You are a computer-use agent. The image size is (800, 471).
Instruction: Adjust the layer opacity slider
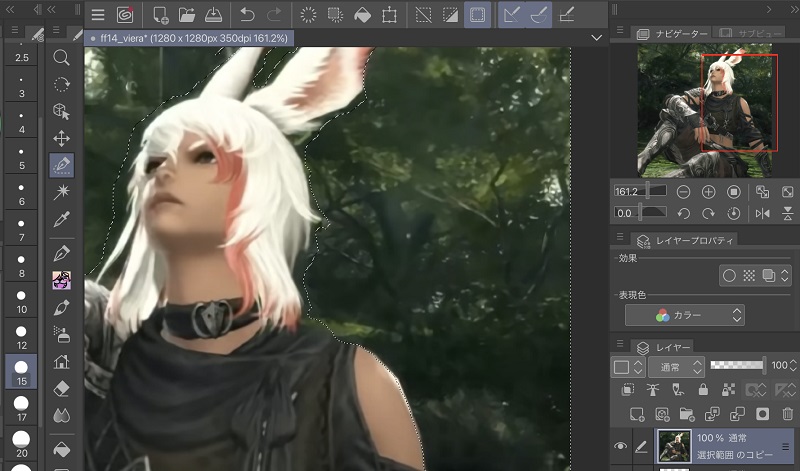738,365
